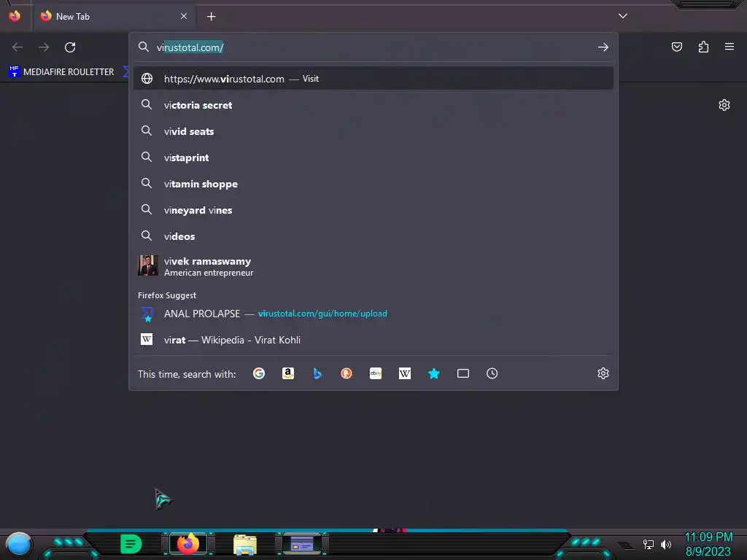Screen dimensions: 747x560
Task: Click the Firefox View icon in the tab bar
Action: (x=15, y=16)
